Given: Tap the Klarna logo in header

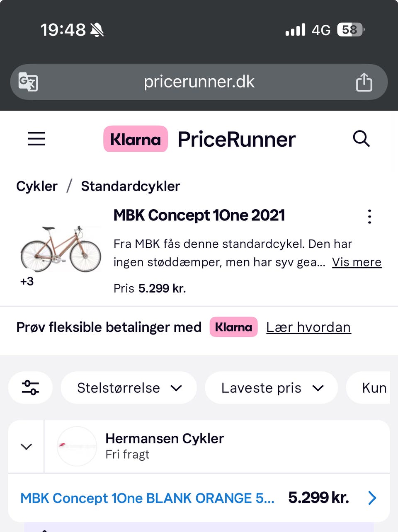Looking at the screenshot, I should point(136,139).
